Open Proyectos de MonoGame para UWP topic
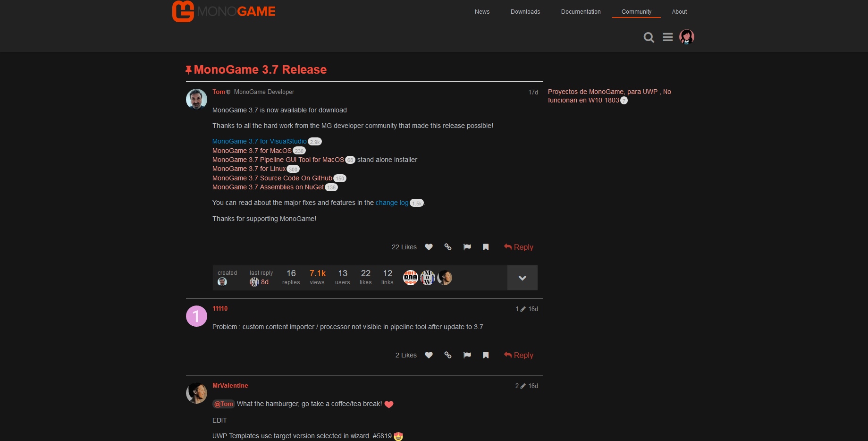Viewport: 868px width, 441px height. pos(609,96)
